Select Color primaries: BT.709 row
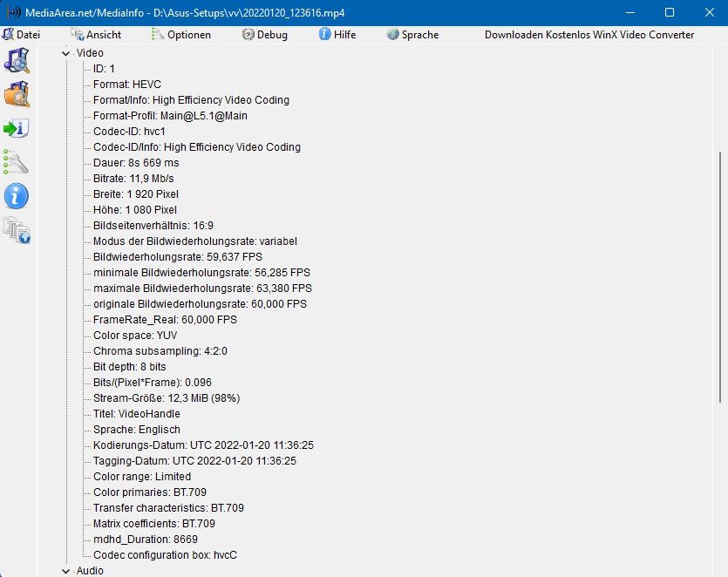The width and height of the screenshot is (728, 577). click(x=149, y=492)
